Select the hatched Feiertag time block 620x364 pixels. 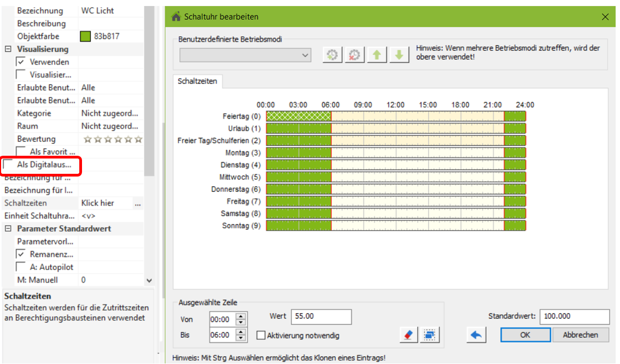299,116
